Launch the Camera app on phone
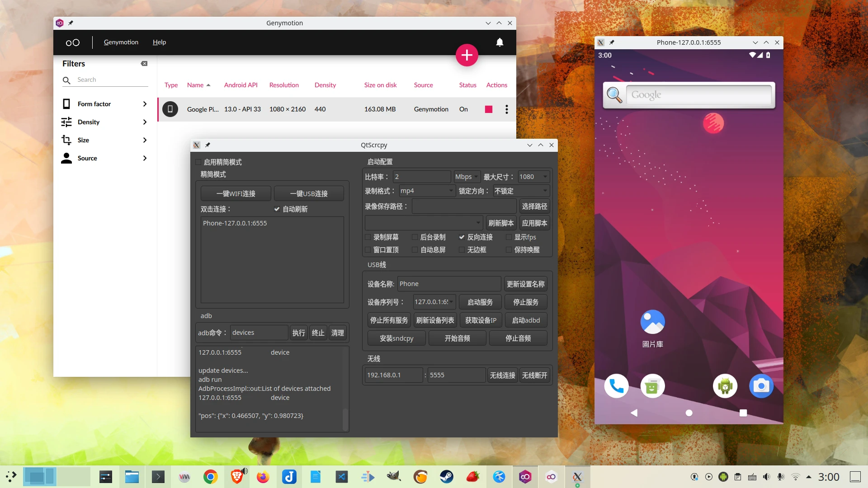This screenshot has height=488, width=868. (x=761, y=386)
